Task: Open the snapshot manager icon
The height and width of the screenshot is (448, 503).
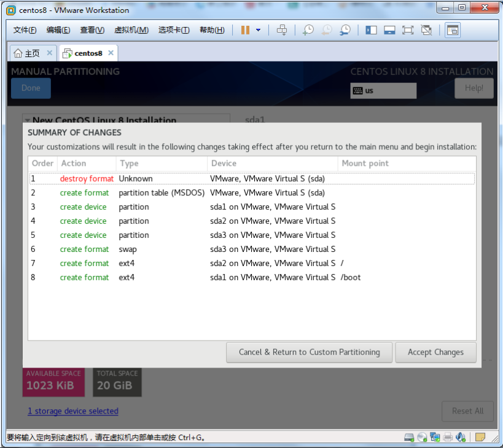Action: [x=345, y=30]
